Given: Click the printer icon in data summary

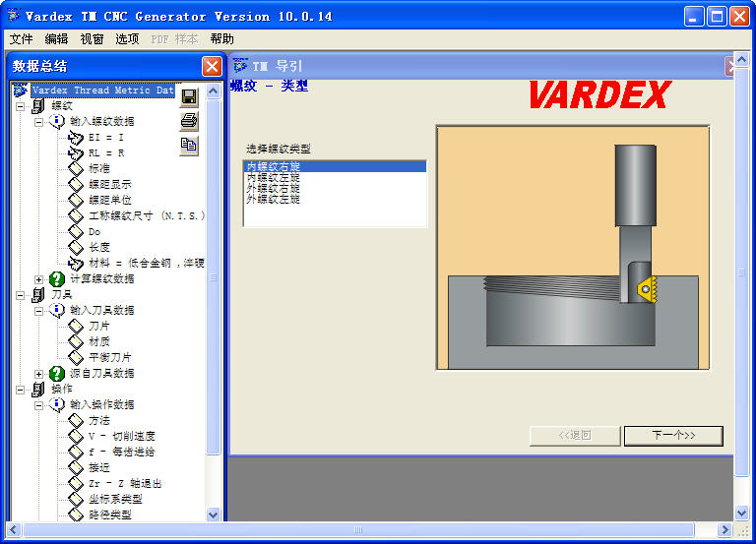Looking at the screenshot, I should [x=189, y=120].
